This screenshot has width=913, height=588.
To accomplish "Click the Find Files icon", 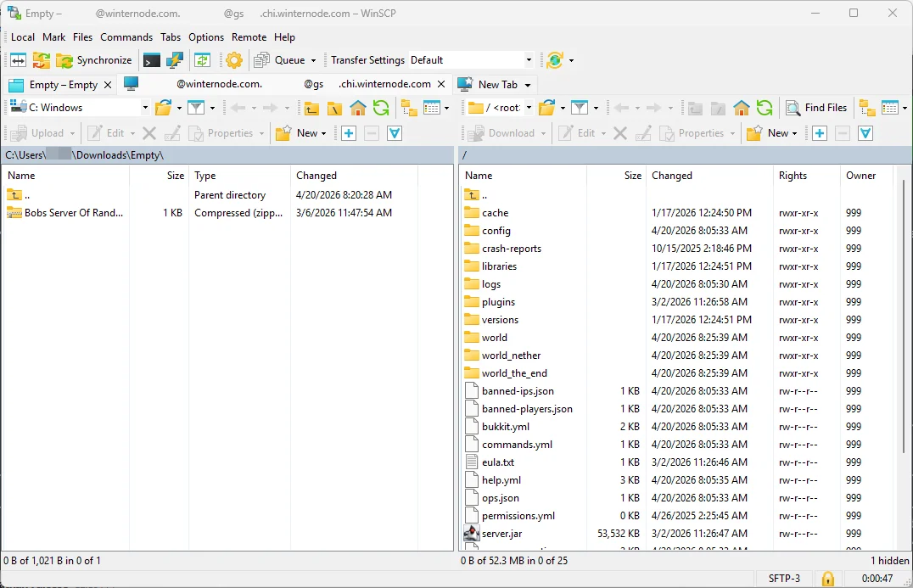I will [x=816, y=108].
